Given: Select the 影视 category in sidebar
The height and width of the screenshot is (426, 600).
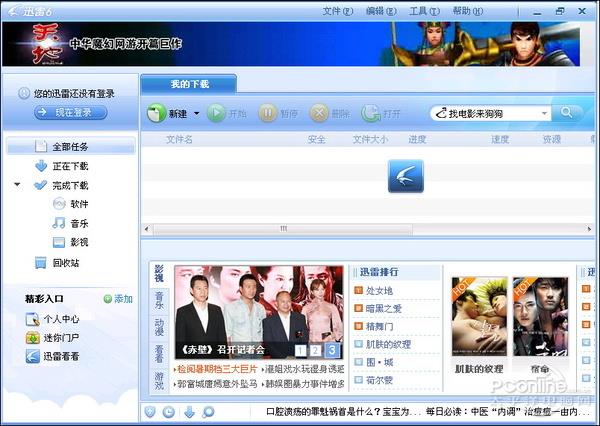Looking at the screenshot, I should (79, 242).
